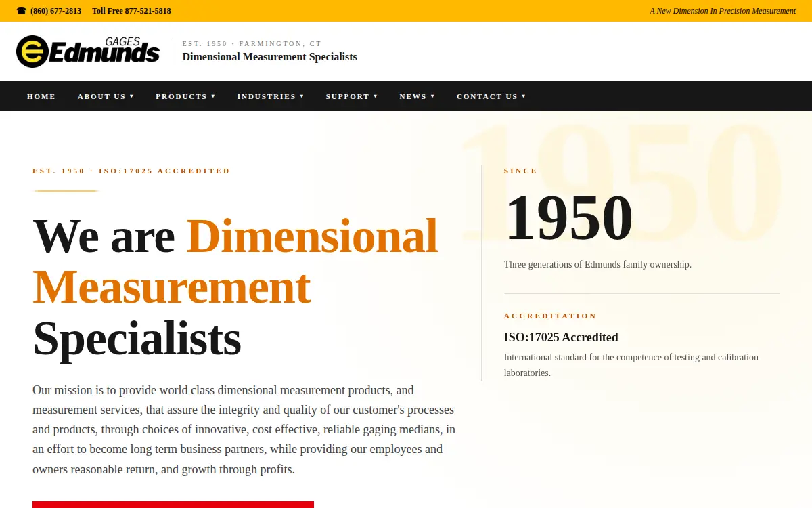Click 'International standard for the competence' description
The image size is (812, 508).
coord(631,365)
